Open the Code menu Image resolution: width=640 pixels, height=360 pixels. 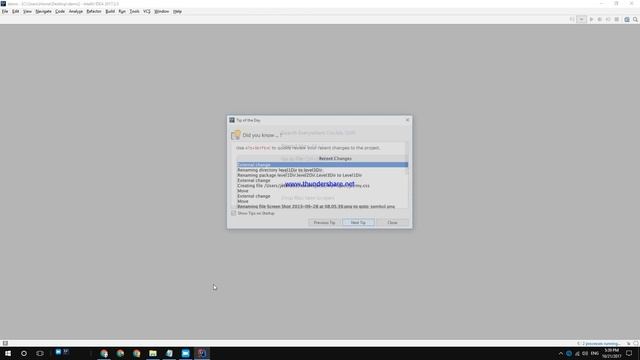point(60,11)
